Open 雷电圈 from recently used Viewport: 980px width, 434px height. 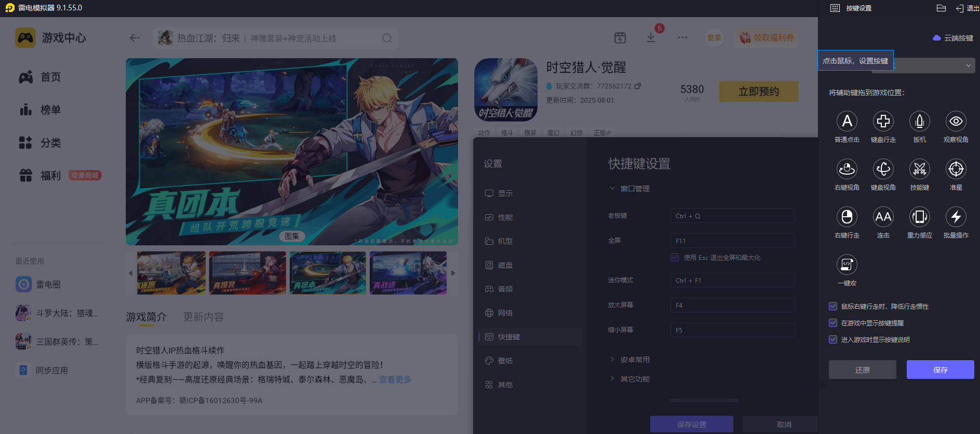[38, 284]
